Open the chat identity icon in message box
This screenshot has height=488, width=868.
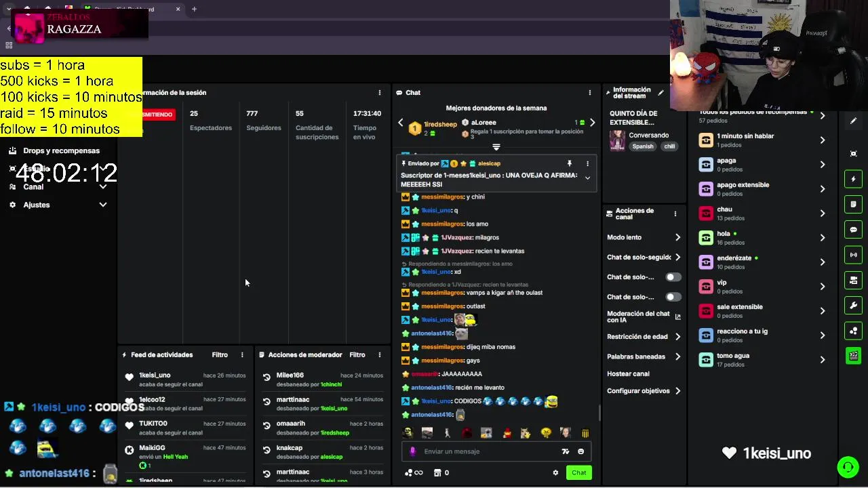[x=412, y=451]
